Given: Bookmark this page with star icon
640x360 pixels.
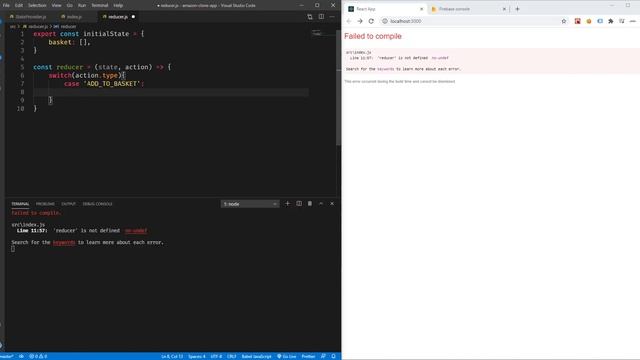Looking at the screenshot, I should (x=564, y=21).
